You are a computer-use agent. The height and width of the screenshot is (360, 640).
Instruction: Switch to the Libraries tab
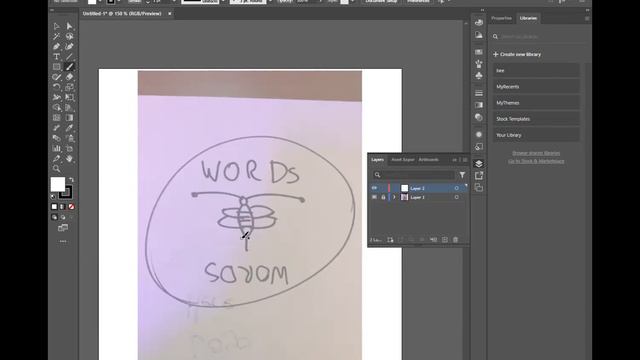(x=528, y=18)
